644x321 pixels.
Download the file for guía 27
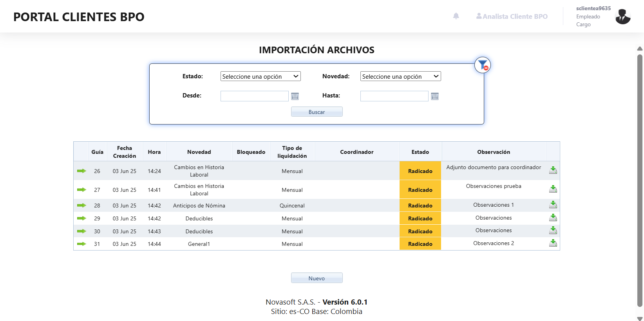[x=553, y=189]
